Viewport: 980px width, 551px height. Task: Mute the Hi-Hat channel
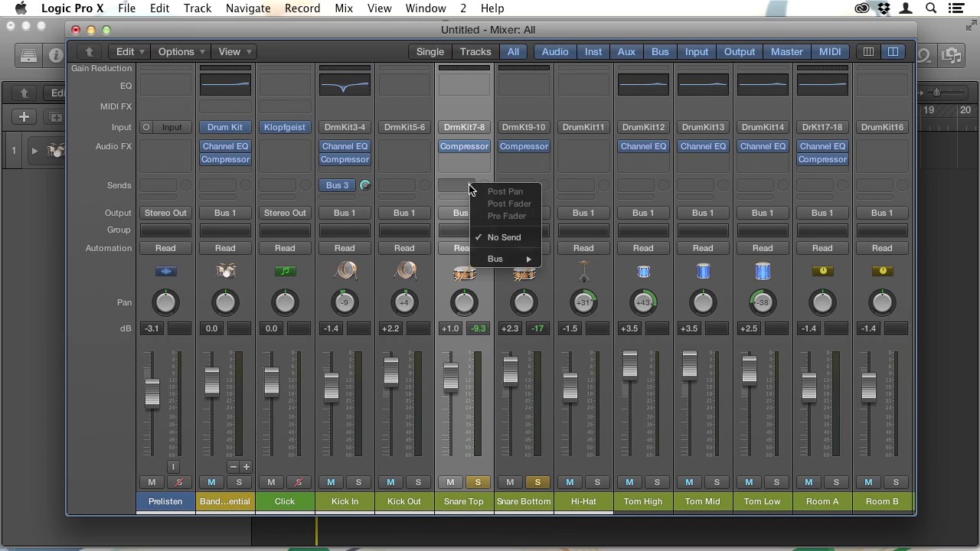(570, 482)
